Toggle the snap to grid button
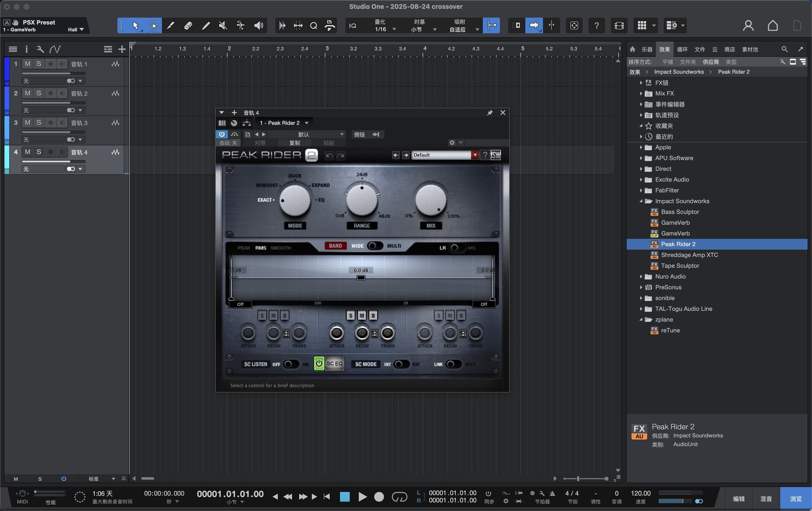Viewport: 812px width, 511px height. (x=491, y=25)
